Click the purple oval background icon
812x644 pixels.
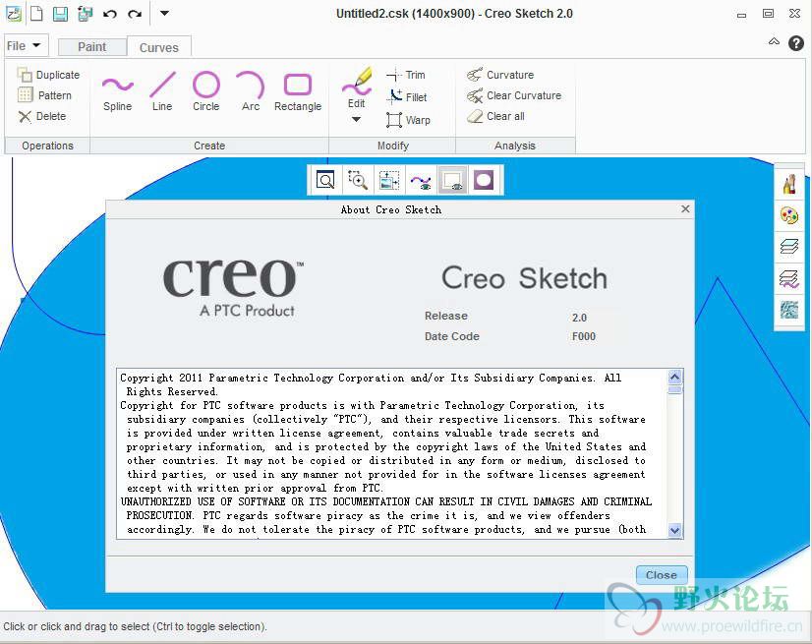click(484, 180)
